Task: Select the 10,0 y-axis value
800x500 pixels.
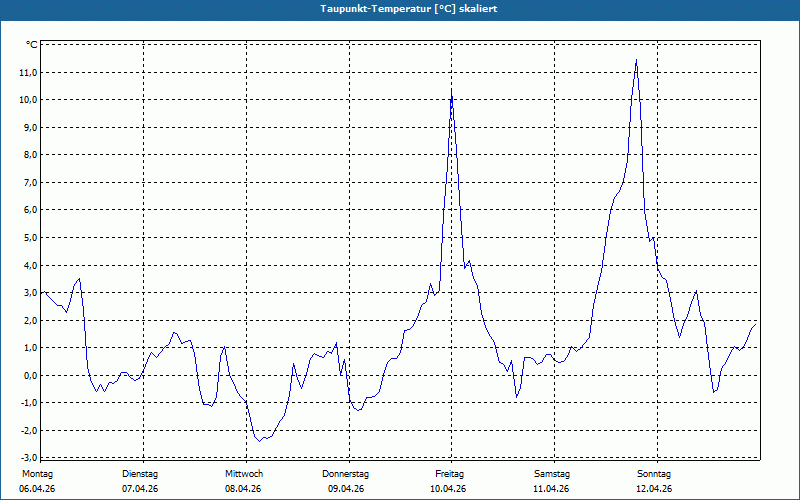Action: pos(29,100)
